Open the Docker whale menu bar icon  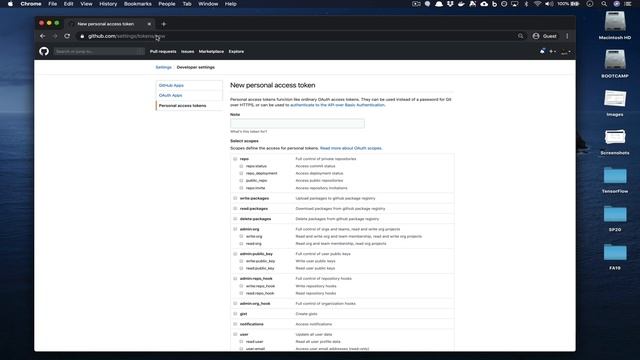pos(461,4)
